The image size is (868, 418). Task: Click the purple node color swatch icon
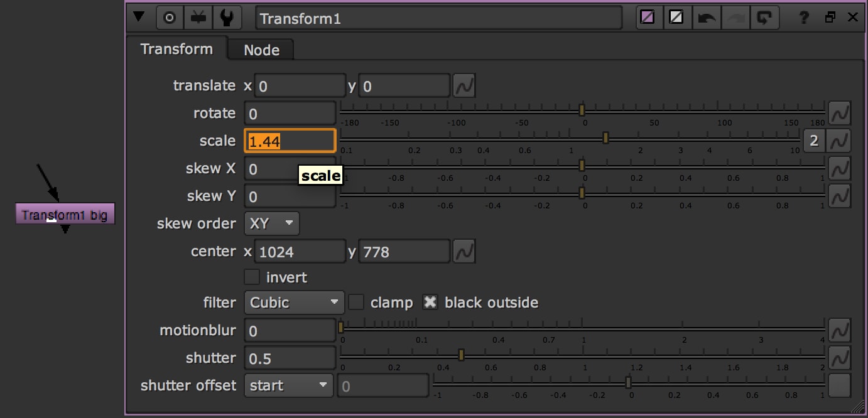[x=647, y=18]
